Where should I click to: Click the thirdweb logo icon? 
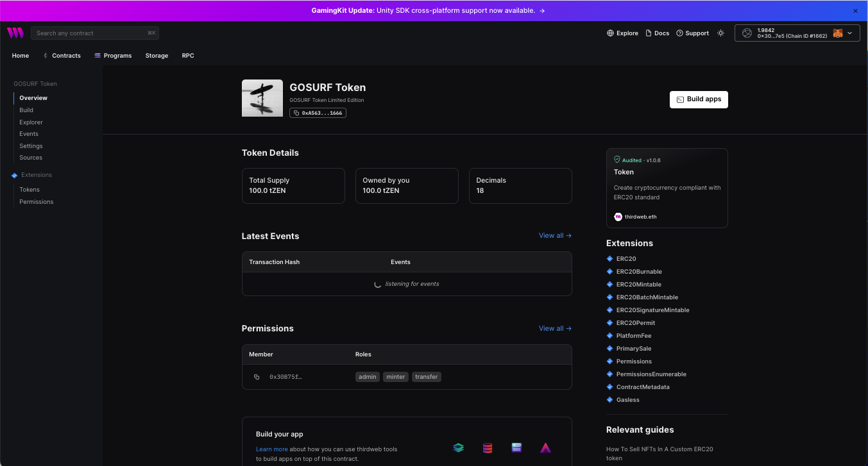[x=15, y=33]
